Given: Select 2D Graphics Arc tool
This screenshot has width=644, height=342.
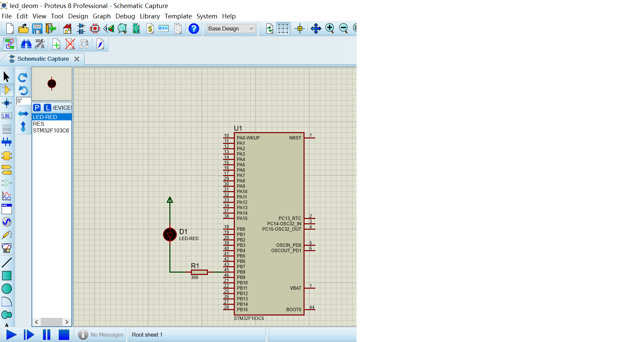Looking at the screenshot, I should [x=6, y=302].
